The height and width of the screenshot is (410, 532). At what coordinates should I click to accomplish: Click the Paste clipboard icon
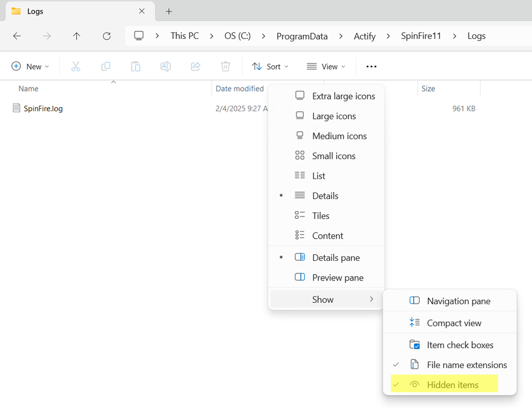click(x=136, y=67)
